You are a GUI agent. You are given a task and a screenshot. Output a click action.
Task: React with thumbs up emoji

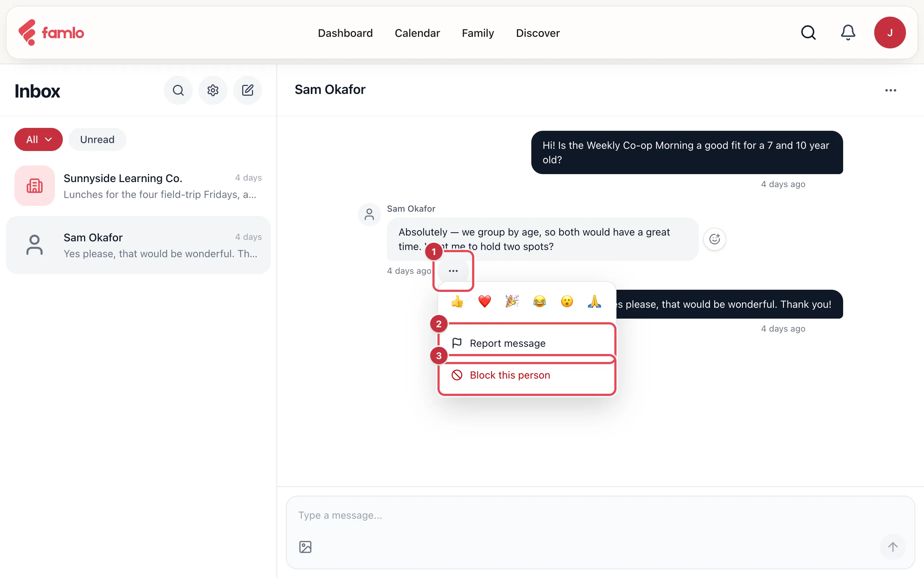pyautogui.click(x=457, y=302)
